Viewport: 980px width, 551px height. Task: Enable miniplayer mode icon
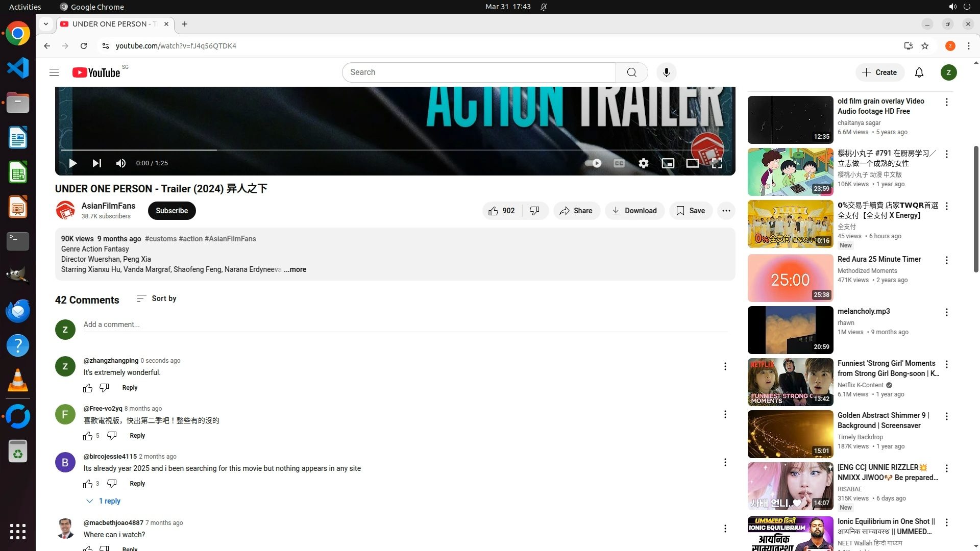click(x=668, y=163)
